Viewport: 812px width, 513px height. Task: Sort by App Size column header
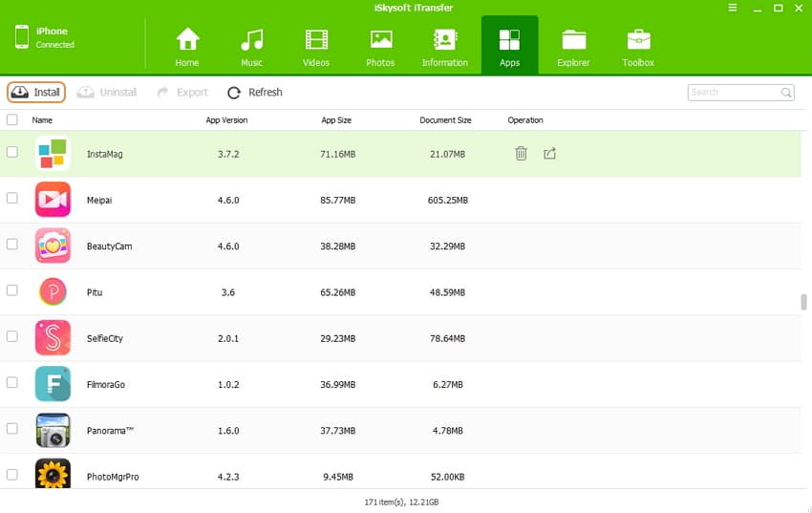click(336, 120)
